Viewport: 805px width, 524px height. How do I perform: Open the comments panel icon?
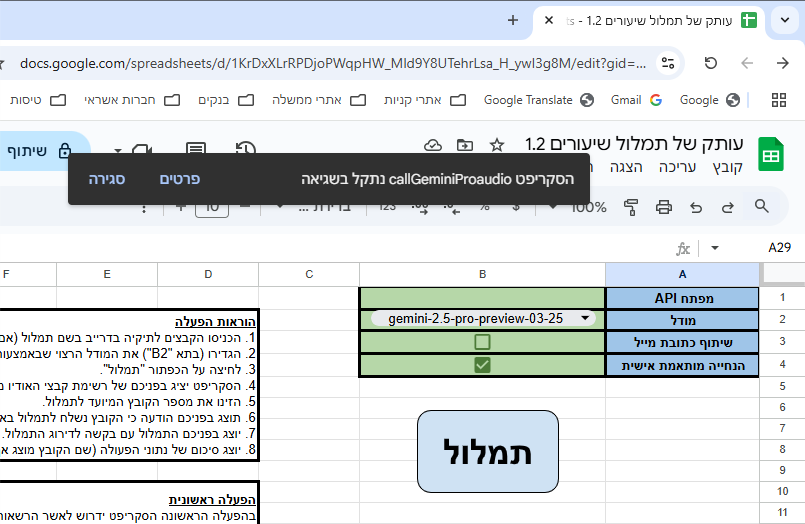point(196,149)
